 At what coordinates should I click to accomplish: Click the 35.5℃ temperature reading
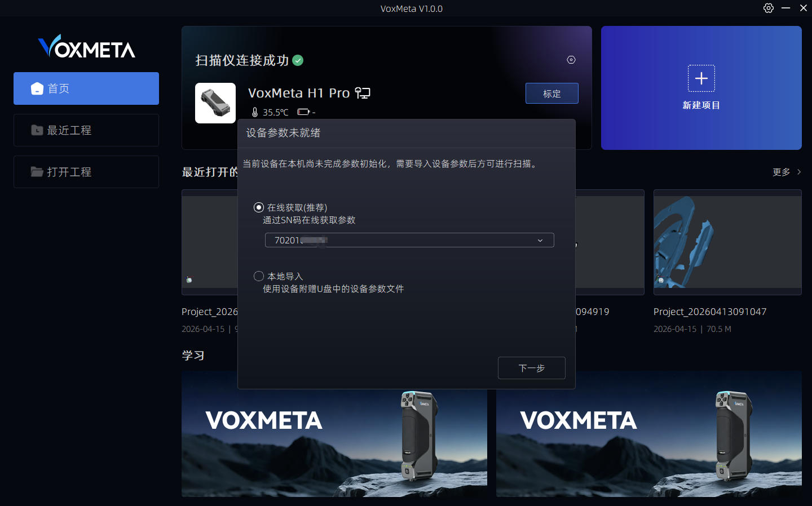276,112
